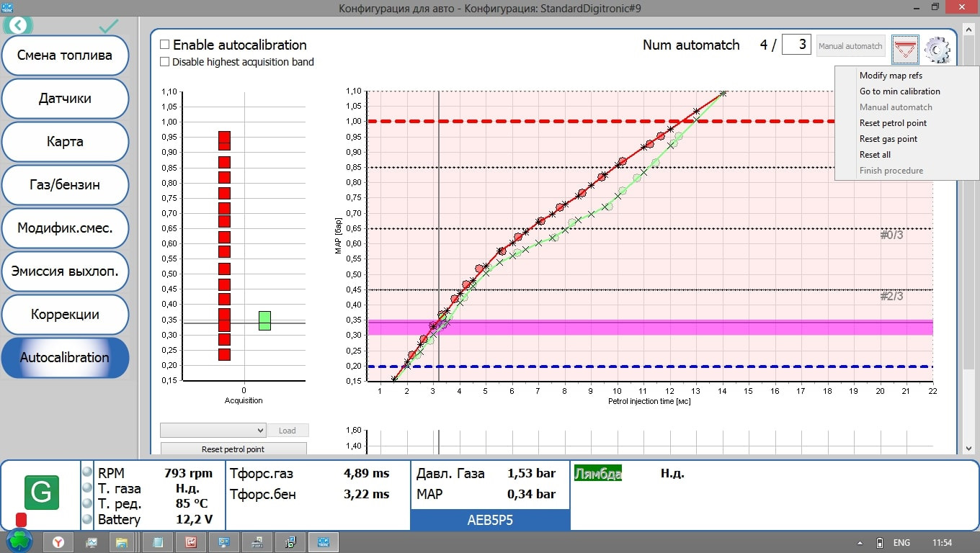Image resolution: width=980 pixels, height=553 pixels.
Task: Open the red triangle funnel menu icon
Action: [x=905, y=49]
